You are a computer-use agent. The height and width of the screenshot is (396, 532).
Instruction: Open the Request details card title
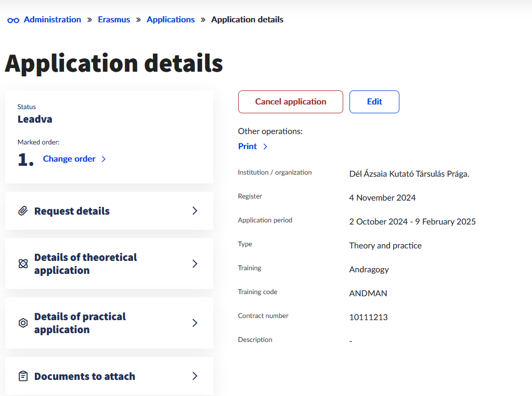point(72,211)
